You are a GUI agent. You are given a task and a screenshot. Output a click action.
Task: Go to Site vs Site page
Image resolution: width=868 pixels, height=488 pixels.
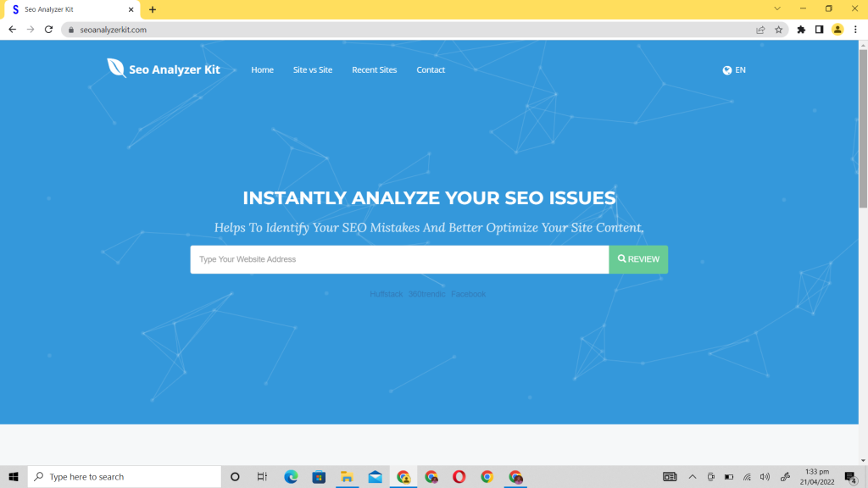coord(313,70)
